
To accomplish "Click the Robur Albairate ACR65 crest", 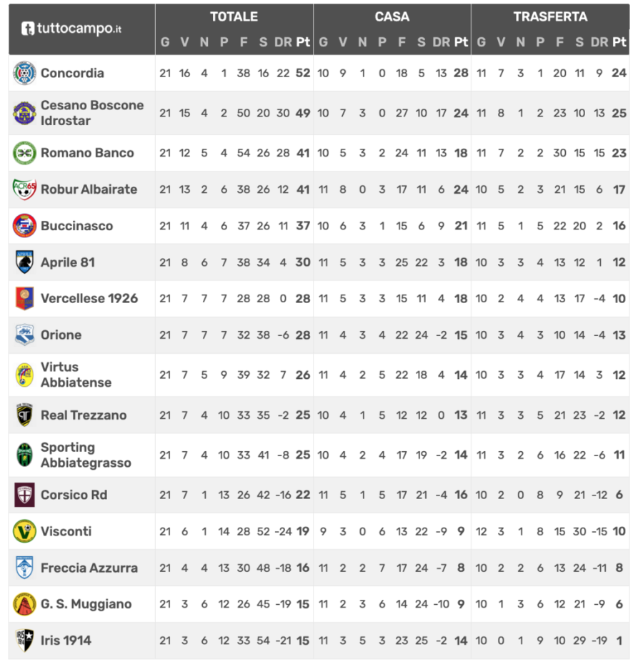I will point(24,189).
